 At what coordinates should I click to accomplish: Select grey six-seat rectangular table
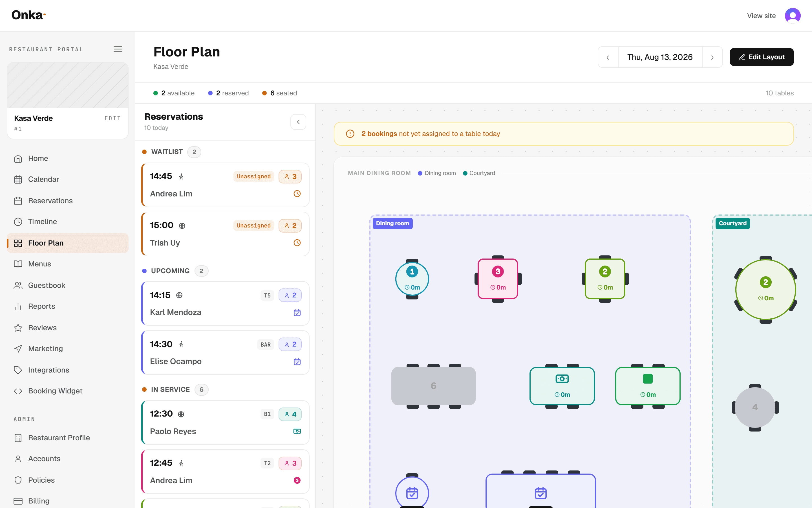434,386
